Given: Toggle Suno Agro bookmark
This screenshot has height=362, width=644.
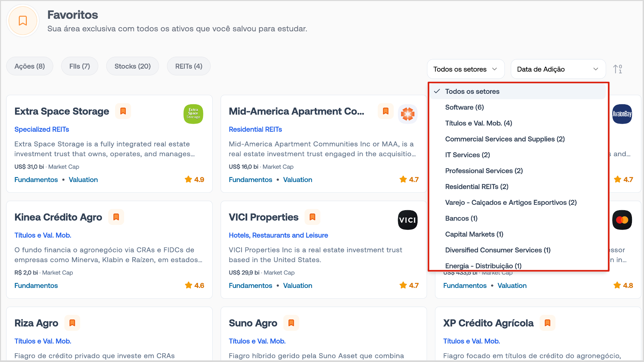Looking at the screenshot, I should pyautogui.click(x=291, y=323).
